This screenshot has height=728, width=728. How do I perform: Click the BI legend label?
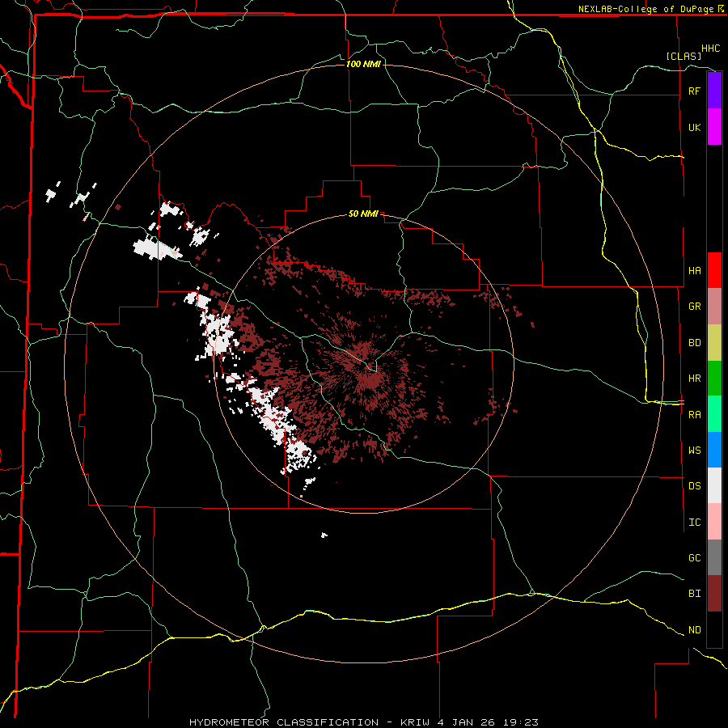click(x=694, y=594)
